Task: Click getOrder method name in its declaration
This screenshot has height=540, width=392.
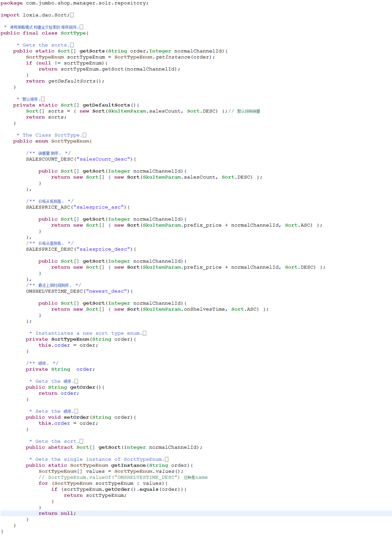Action: coord(82,387)
